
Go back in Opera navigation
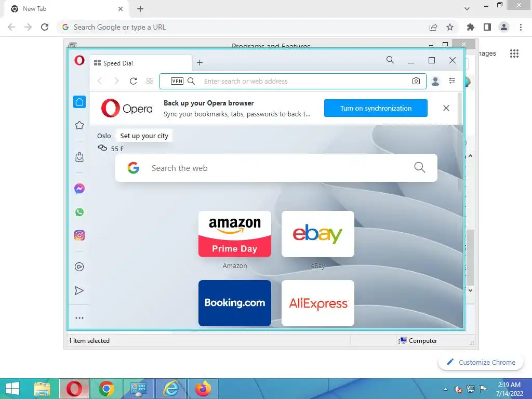(x=100, y=81)
